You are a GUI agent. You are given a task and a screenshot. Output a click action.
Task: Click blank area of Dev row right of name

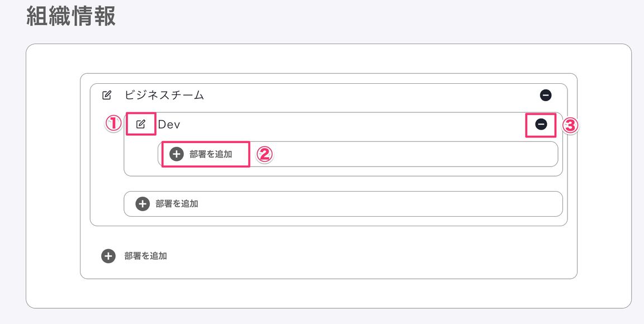coord(353,124)
